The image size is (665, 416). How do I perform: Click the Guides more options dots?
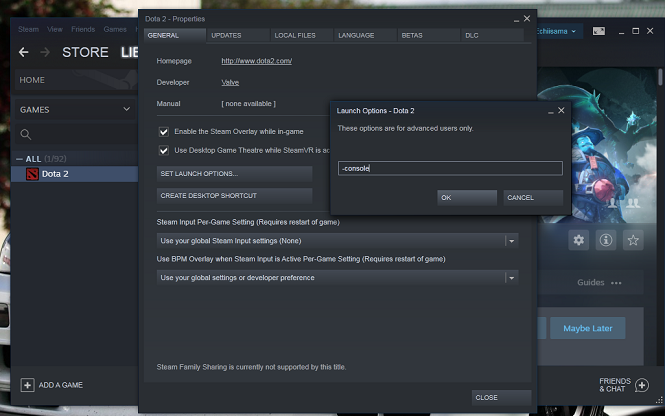[616, 283]
